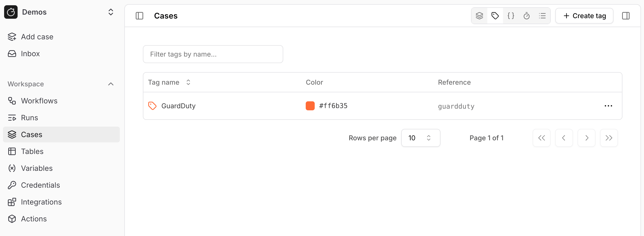644x236 pixels.
Task: Open the list view icon in toolbar
Action: coord(542,16)
